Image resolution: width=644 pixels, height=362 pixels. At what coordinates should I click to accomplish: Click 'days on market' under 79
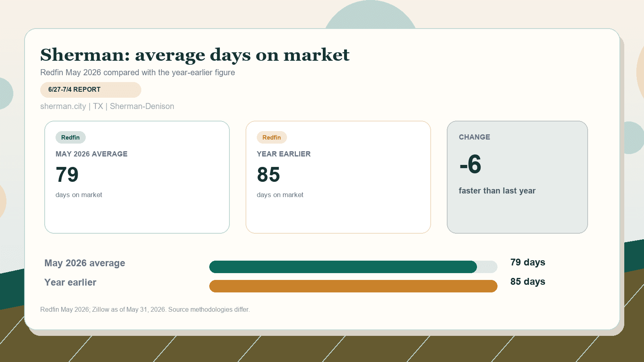point(79,195)
